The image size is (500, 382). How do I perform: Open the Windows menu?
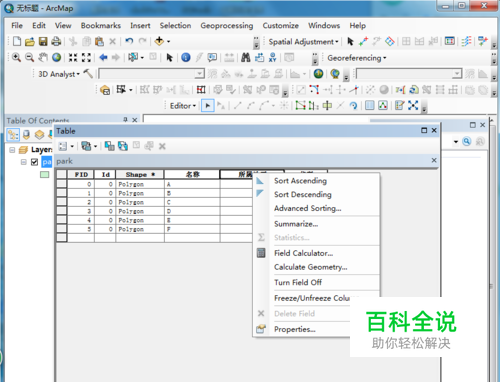324,26
